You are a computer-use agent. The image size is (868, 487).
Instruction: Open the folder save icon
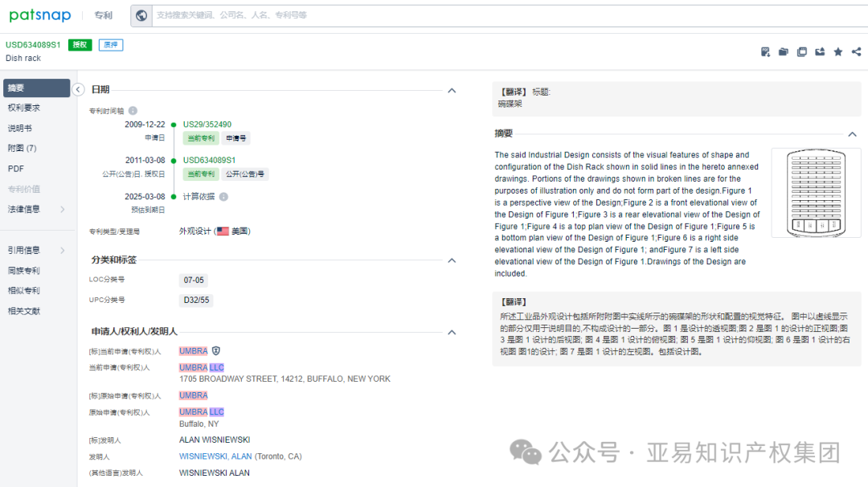[784, 52]
